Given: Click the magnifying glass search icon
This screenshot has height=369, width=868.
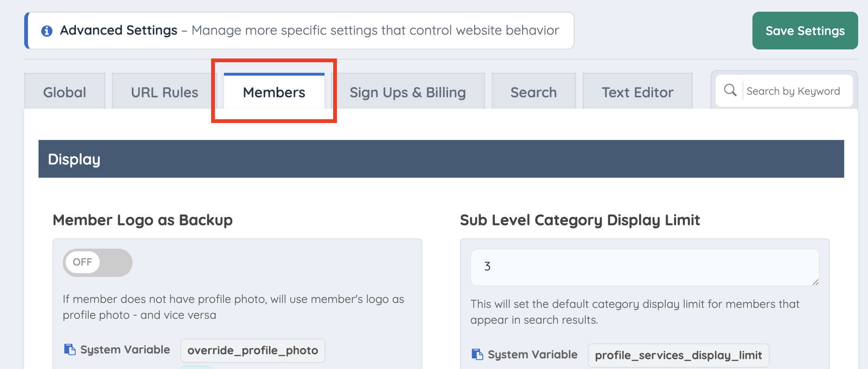Looking at the screenshot, I should tap(730, 91).
